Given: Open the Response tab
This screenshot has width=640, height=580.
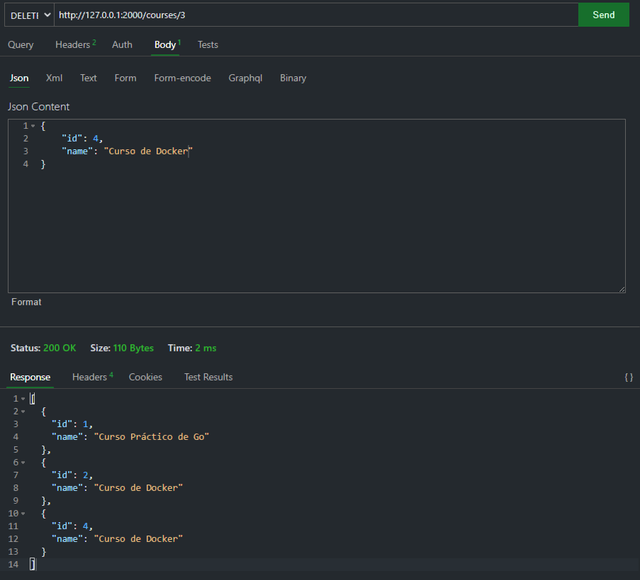Looking at the screenshot, I should 30,377.
